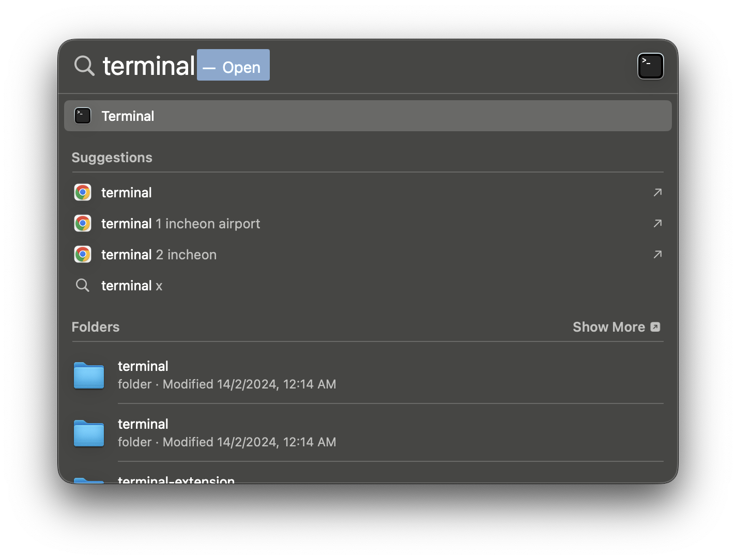Click the Terminal app preview icon at top right
736x560 pixels.
[x=650, y=66]
